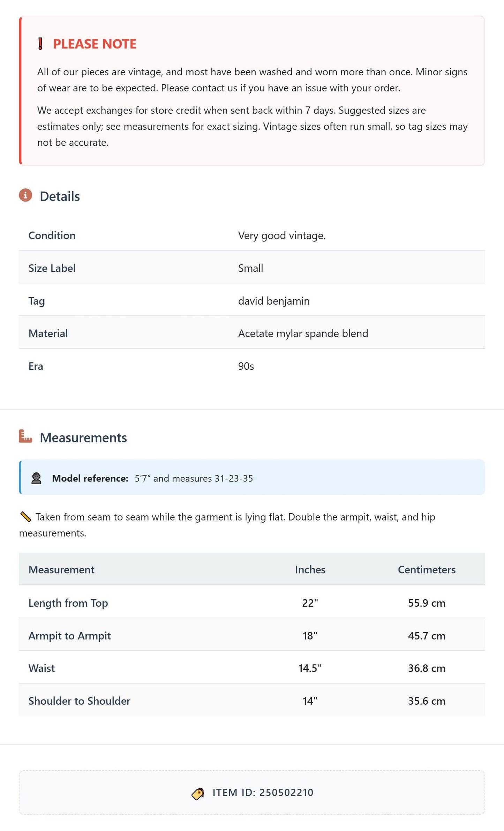Select the PLEASE NOTE heading

click(x=95, y=44)
